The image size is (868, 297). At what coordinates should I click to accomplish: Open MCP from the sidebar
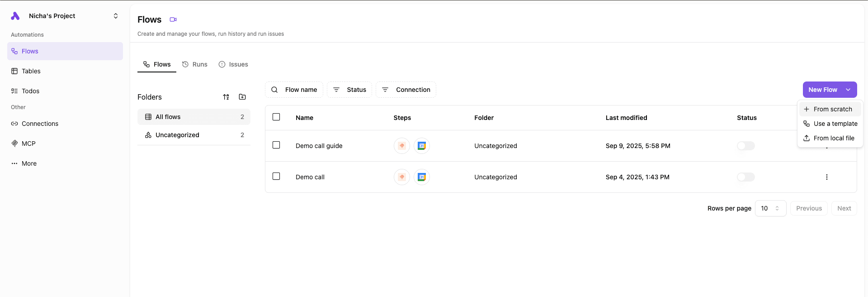click(x=28, y=144)
